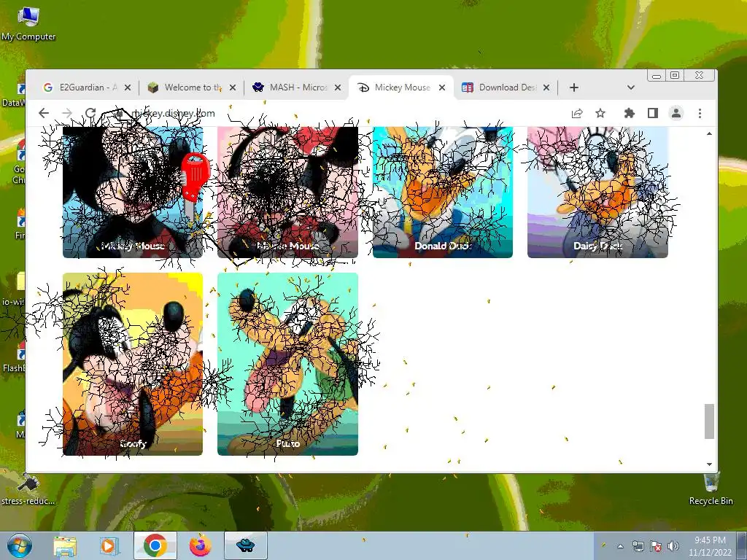The width and height of the screenshot is (747, 560).
Task: Show hidden system tray icons
Action: (x=620, y=546)
